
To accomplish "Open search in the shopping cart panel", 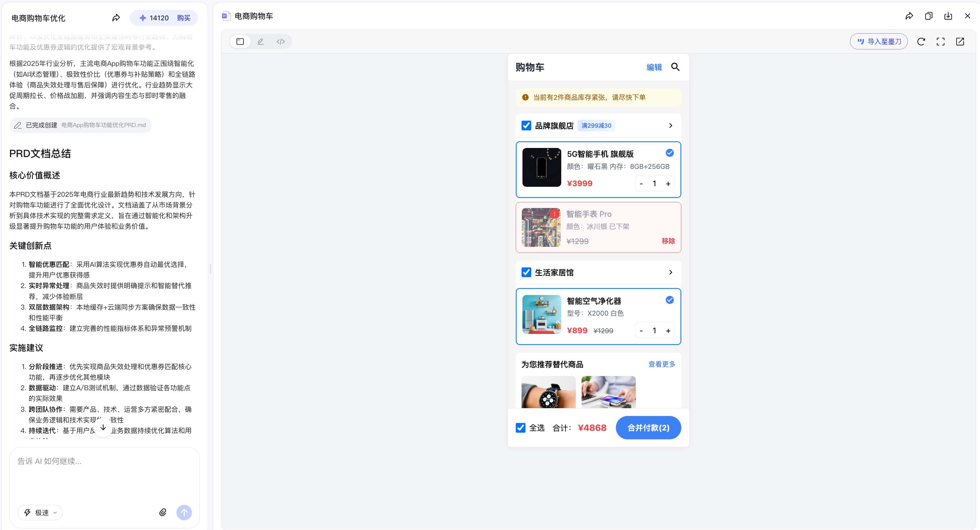I will tap(676, 67).
